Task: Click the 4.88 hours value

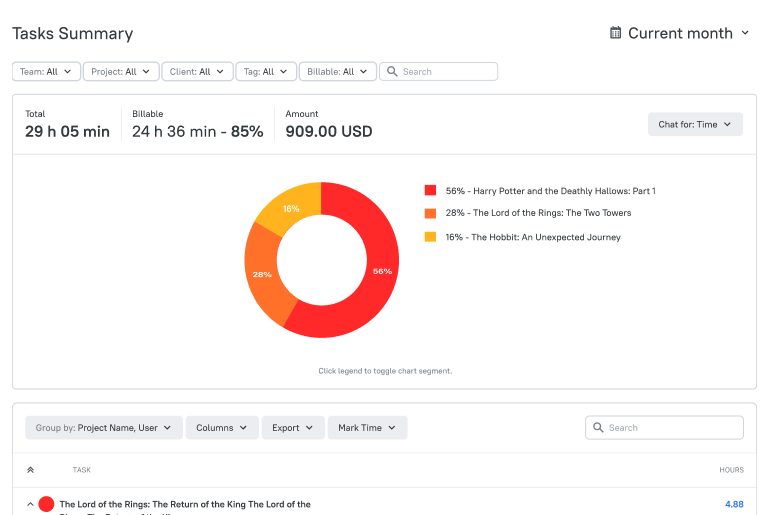Action: [x=734, y=504]
